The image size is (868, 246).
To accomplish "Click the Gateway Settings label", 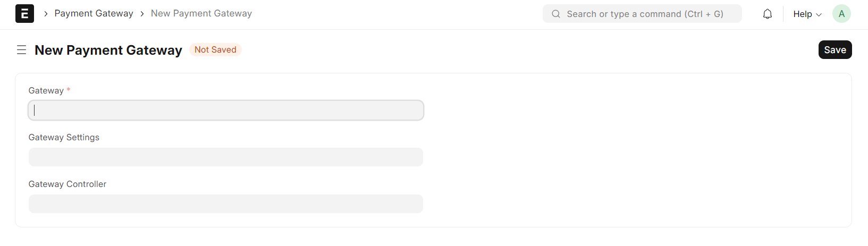I will click(64, 137).
